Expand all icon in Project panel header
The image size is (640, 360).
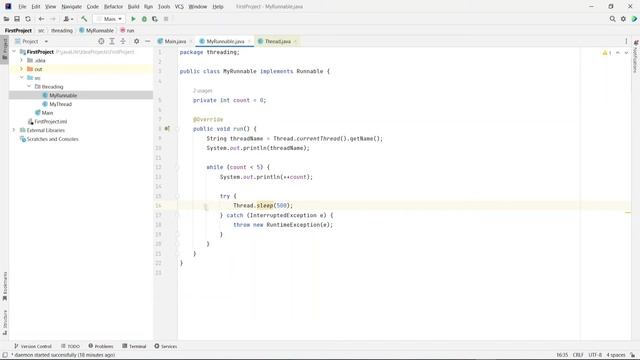tap(112, 41)
